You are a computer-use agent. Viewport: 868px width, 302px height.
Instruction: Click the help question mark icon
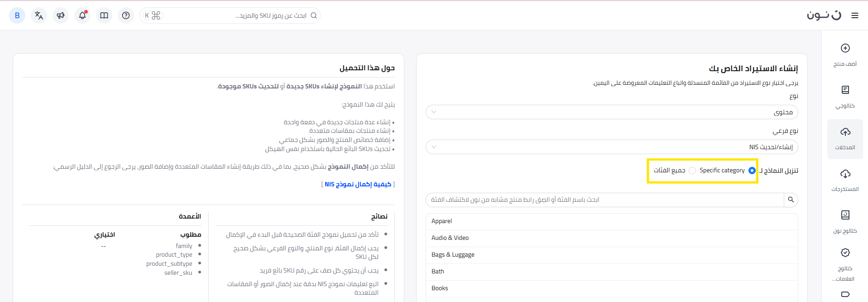pos(126,15)
